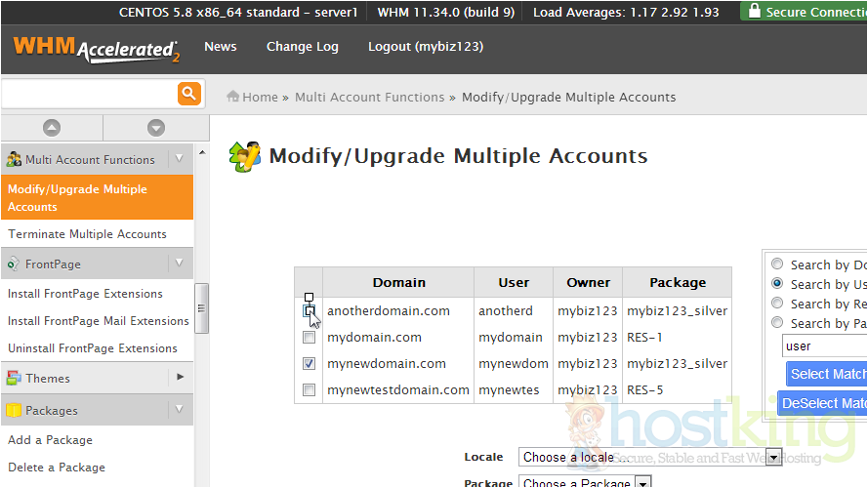Viewport: 868px width, 488px height.
Task: Click Terminate Multiple Accounts link
Action: pos(87,234)
